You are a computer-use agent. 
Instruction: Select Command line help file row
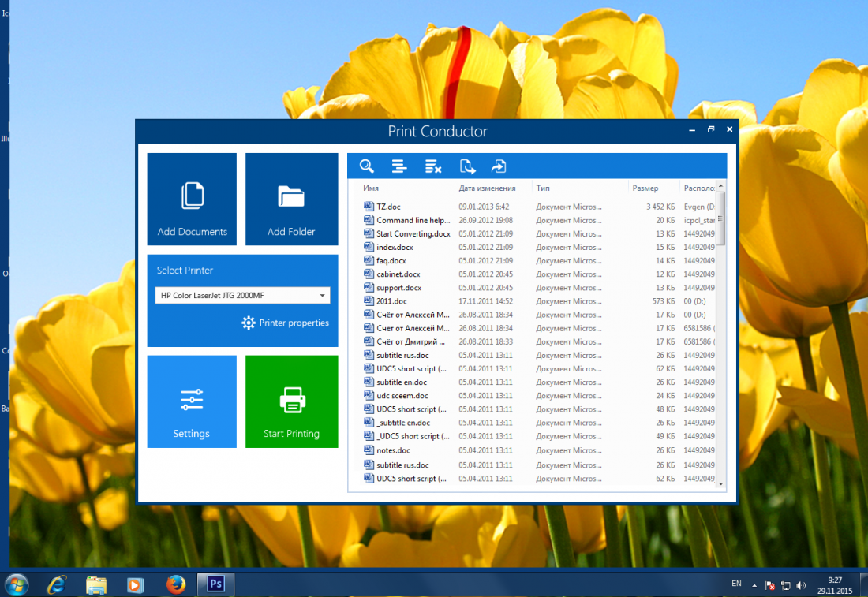[x=539, y=220]
